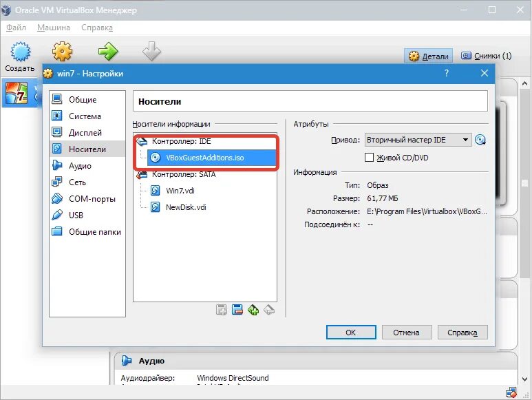This screenshot has width=532, height=400.
Task: Open the Сеть settings section
Action: click(87, 182)
